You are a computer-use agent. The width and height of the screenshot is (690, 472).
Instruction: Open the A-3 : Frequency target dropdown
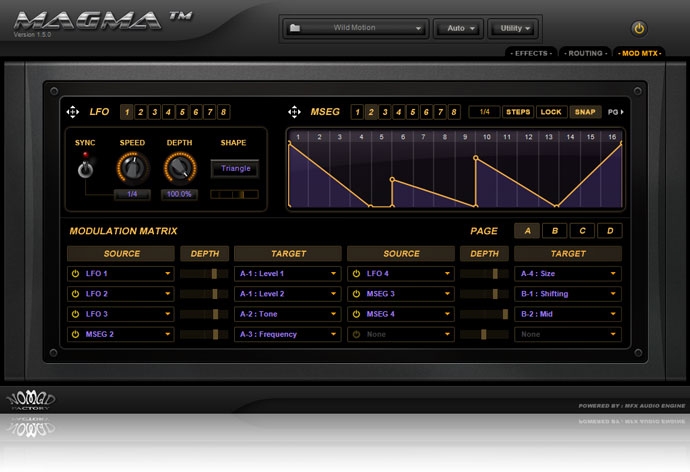click(288, 334)
